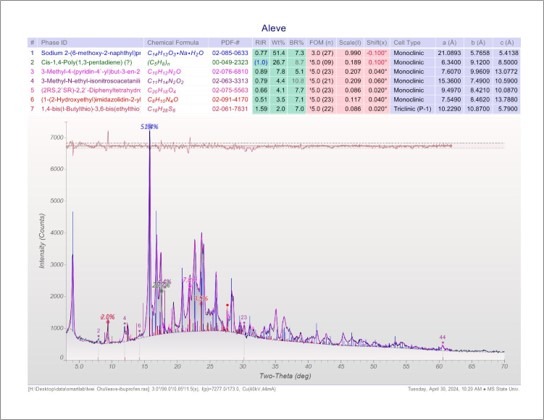The image size is (544, 420).
Task: Click the 'Triclinic (P-1)' cell type
Action: point(412,109)
